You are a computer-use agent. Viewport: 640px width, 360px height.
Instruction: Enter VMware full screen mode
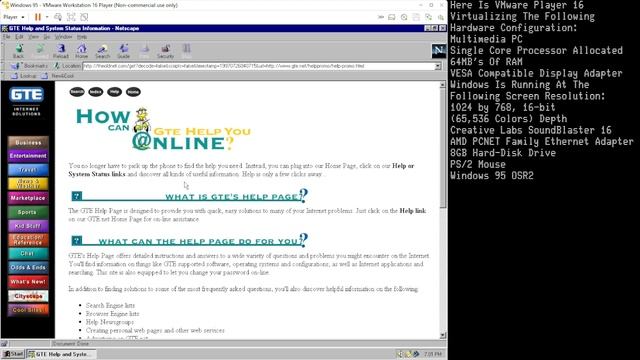(71, 17)
